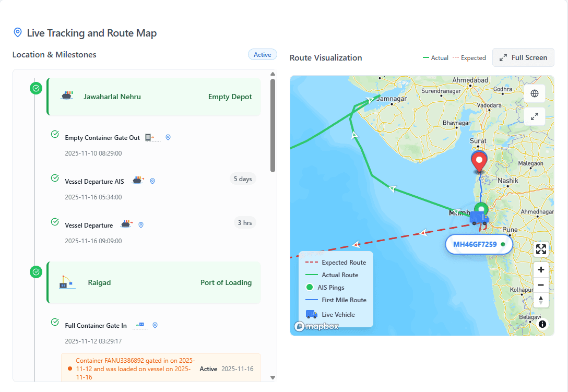Viewport: 568px width, 392px height.
Task: Click ship icon next to Vessel Departure 09:09 row
Action: coord(126,224)
